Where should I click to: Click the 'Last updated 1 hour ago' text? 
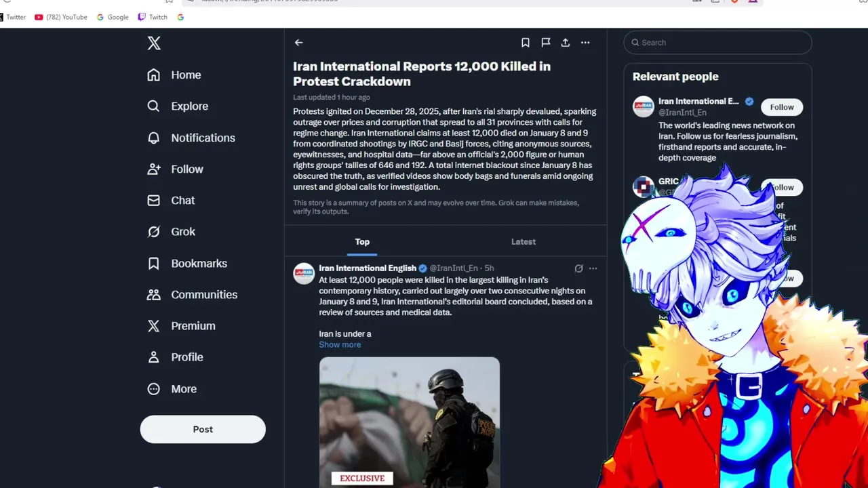tap(332, 98)
